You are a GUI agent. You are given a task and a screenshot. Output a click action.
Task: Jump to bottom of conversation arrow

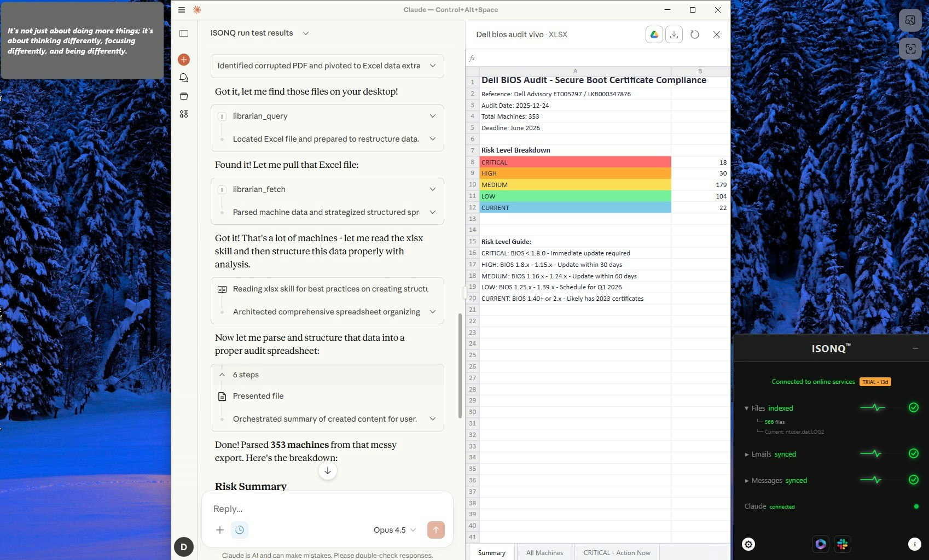[328, 471]
